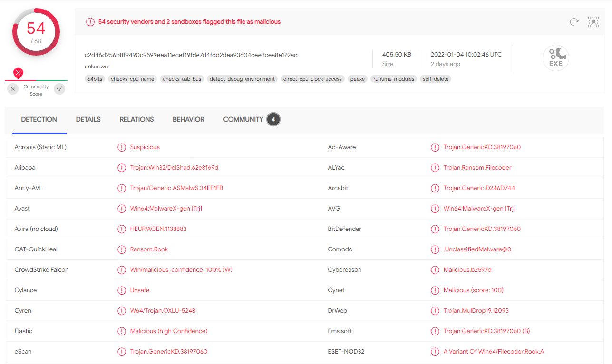612x364 pixels.
Task: Click the alert icon beside Trojan.MulDrop19.12093
Action: (435, 311)
